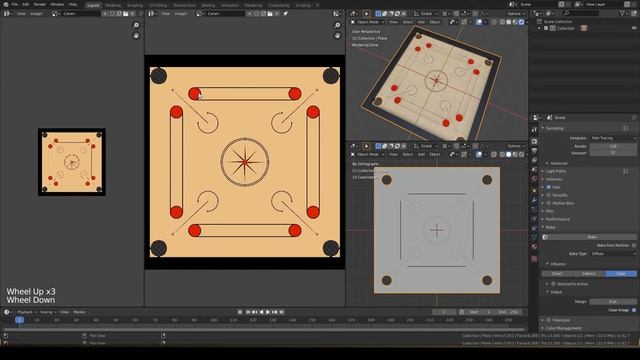Switch top viewport to solid shading
Viewport: 640px width, 360px height.
pyautogui.click(x=509, y=22)
